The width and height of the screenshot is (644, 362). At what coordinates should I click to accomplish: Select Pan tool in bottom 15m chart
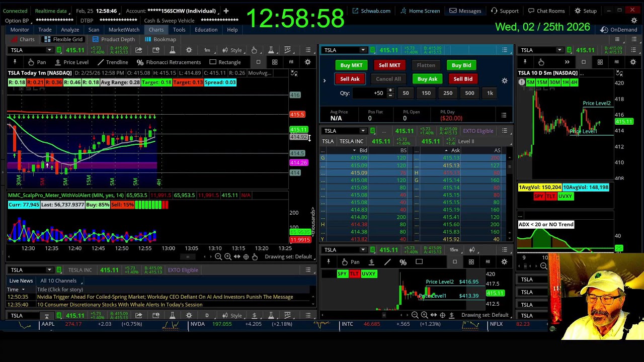(350, 262)
